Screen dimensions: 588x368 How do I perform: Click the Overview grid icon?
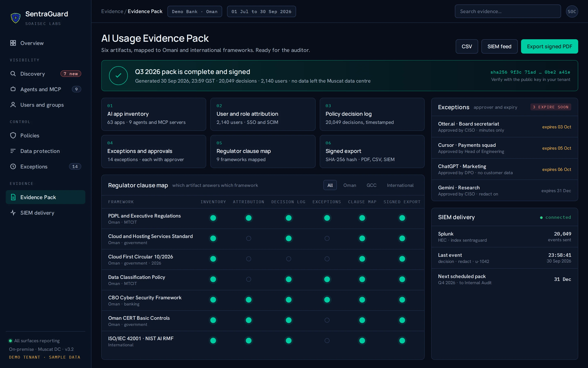point(13,43)
